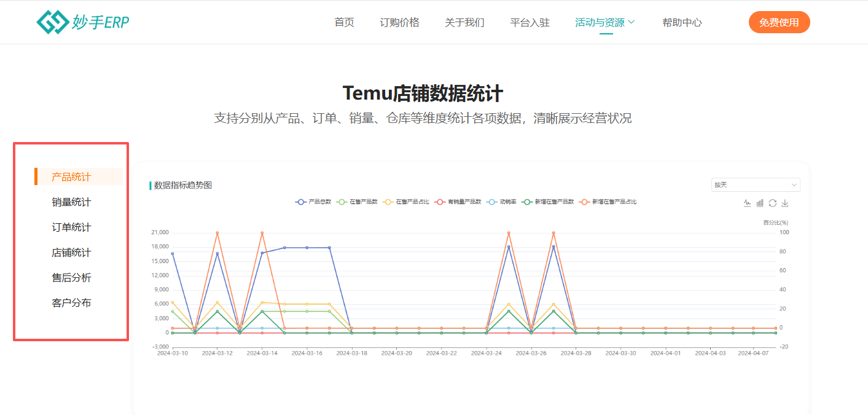Expand the 活动与资源 navigation menu
Image resolution: width=868 pixels, height=415 pixels.
click(x=605, y=23)
